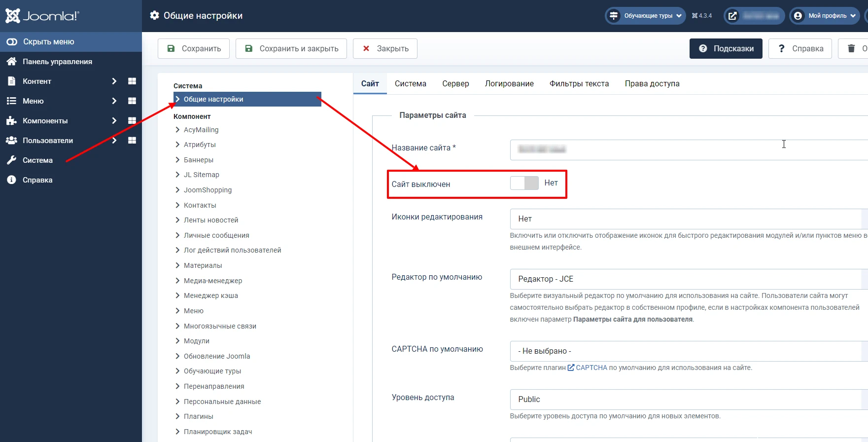Switch to the Сайт tab
This screenshot has width=868, height=442.
coord(370,84)
